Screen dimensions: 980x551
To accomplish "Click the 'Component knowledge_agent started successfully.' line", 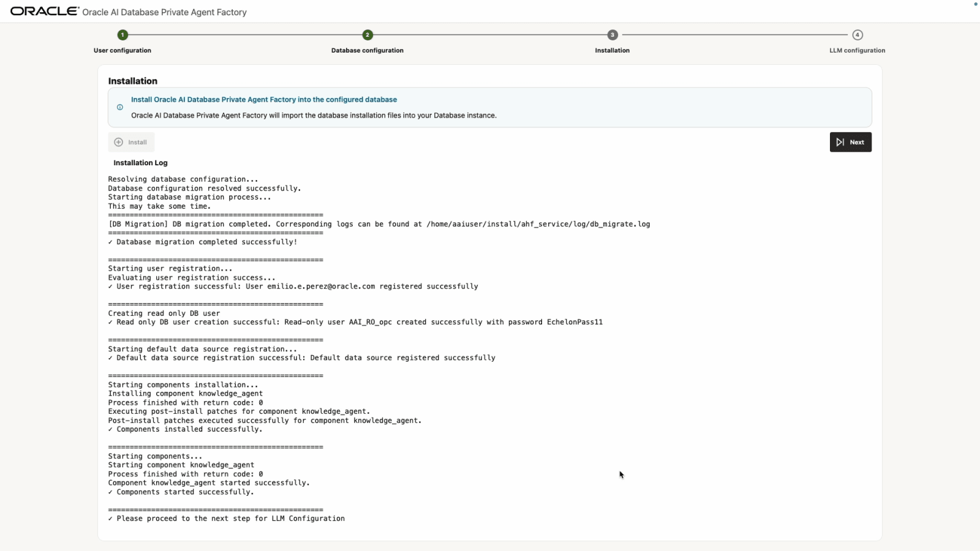I will coord(209,483).
